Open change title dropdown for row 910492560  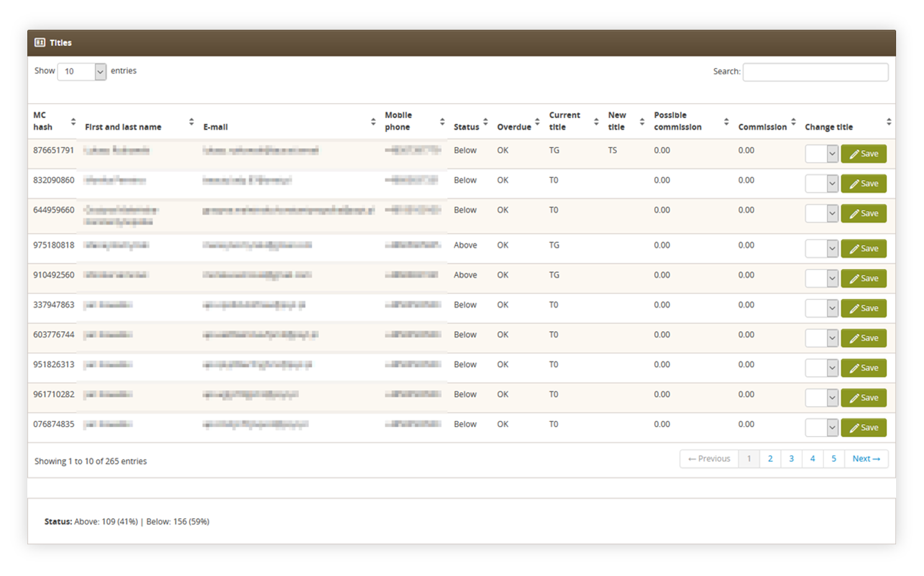coord(822,278)
